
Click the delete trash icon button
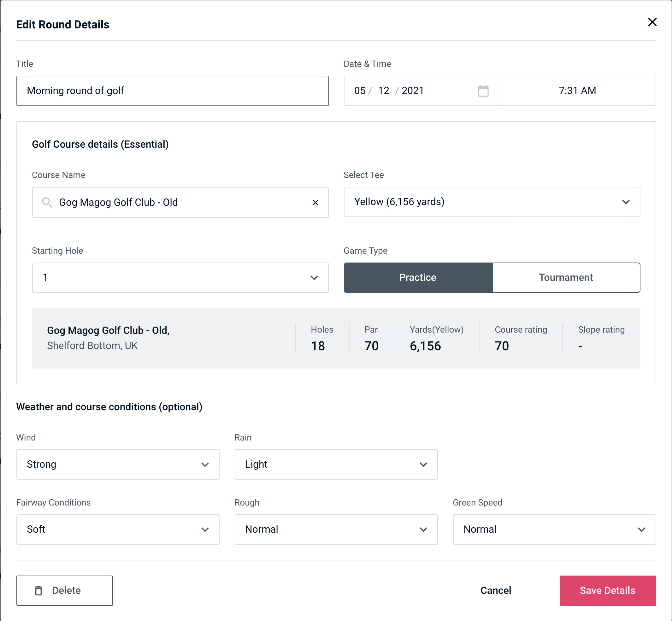click(x=39, y=591)
